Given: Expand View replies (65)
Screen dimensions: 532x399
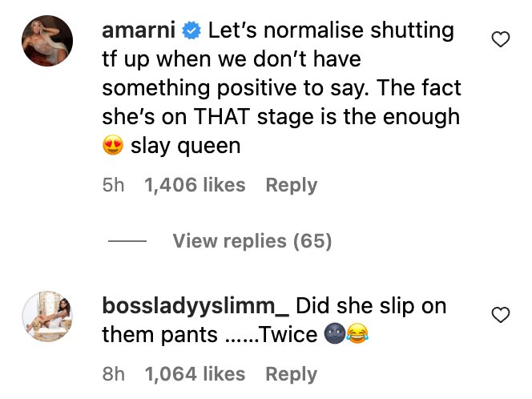Looking at the screenshot, I should tap(252, 240).
